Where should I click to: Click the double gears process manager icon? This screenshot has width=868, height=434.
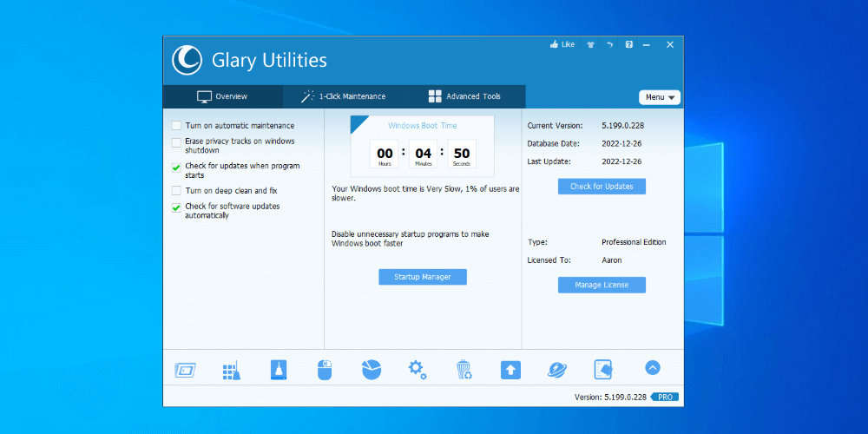(x=418, y=370)
